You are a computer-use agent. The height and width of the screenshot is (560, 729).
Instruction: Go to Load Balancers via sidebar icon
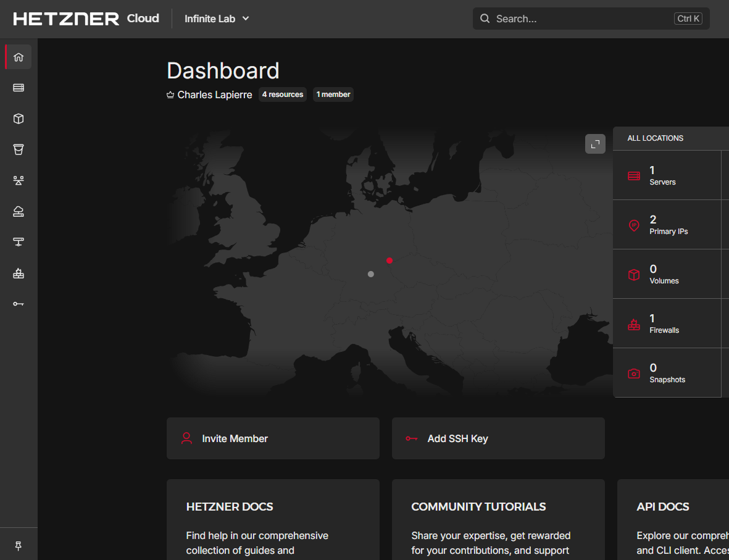click(x=19, y=180)
